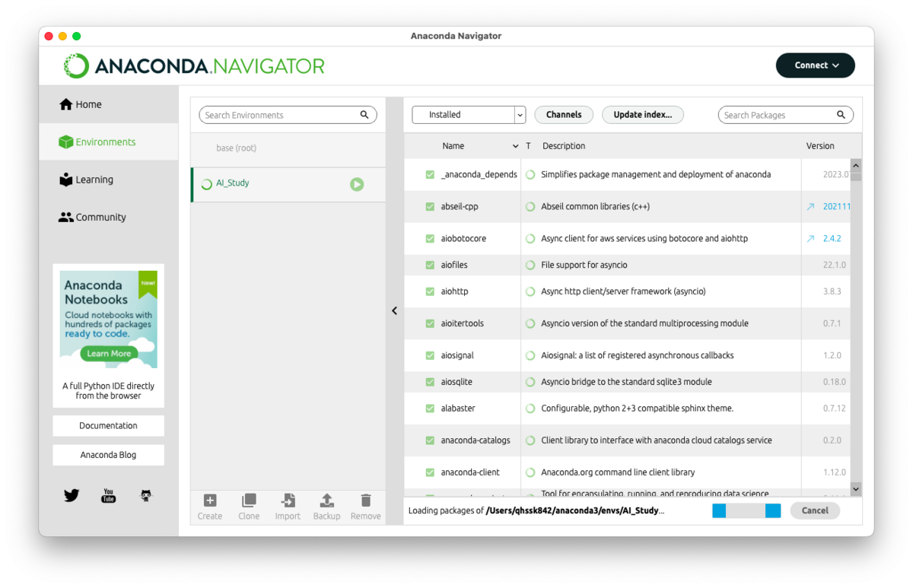
Task: Open the Twitter icon link
Action: [72, 495]
